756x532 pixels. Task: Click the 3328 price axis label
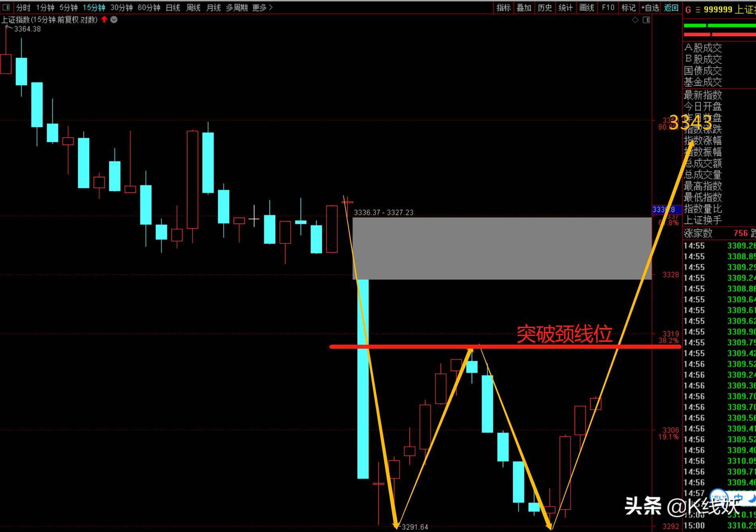tap(671, 275)
